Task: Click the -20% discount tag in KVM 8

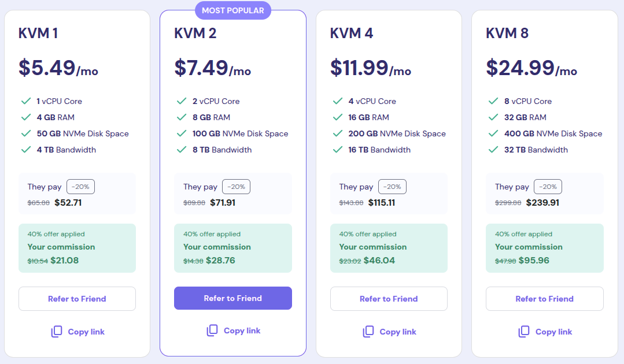Action: 548,187
